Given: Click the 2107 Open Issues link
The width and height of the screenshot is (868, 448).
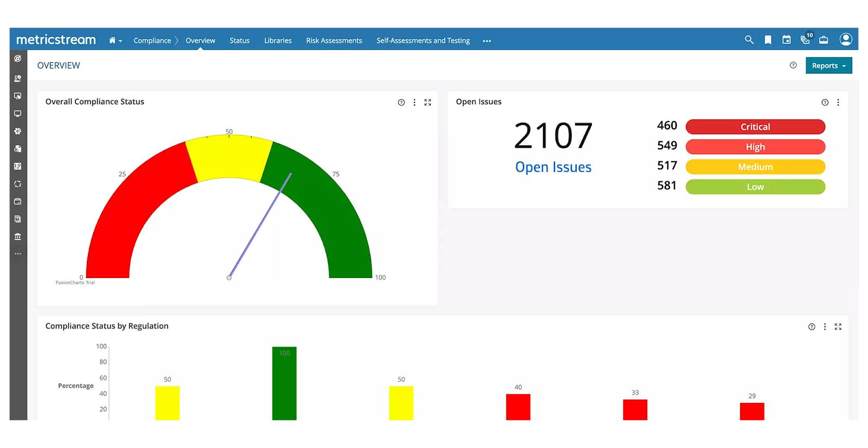Looking at the screenshot, I should [553, 167].
